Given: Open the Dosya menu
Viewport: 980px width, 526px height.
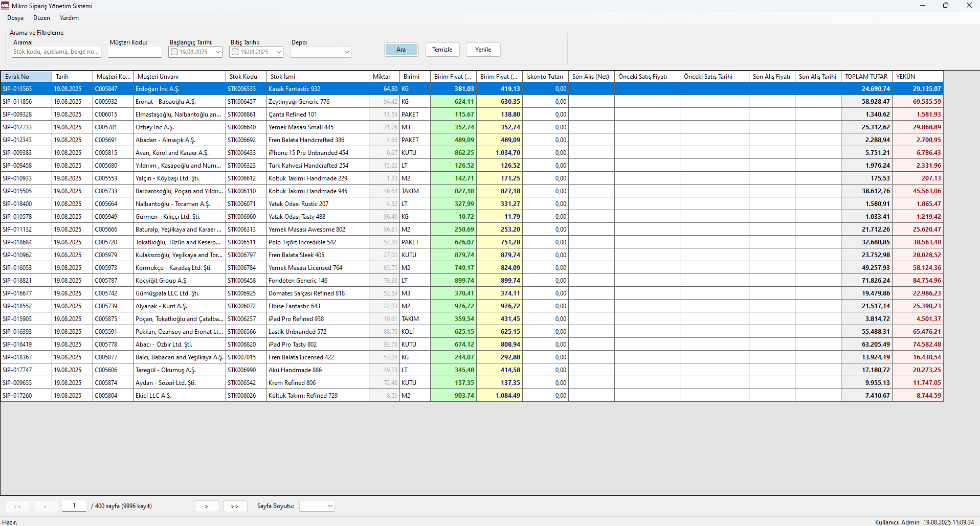Looking at the screenshot, I should tap(15, 18).
